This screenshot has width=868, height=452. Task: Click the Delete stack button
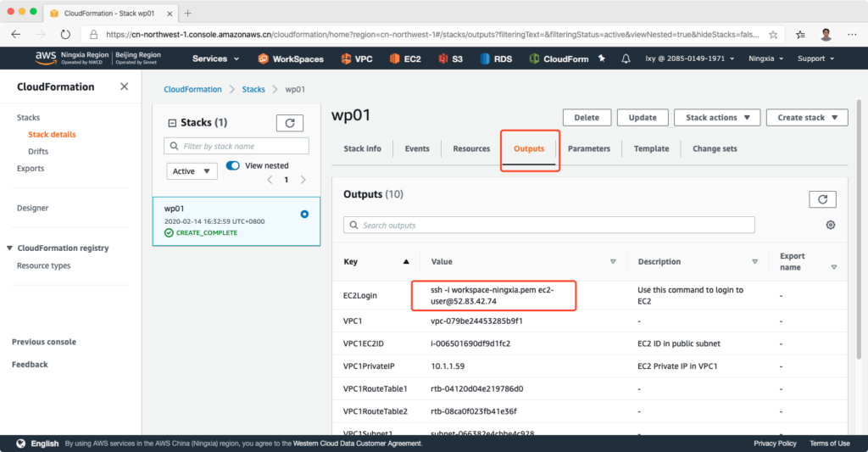click(586, 118)
